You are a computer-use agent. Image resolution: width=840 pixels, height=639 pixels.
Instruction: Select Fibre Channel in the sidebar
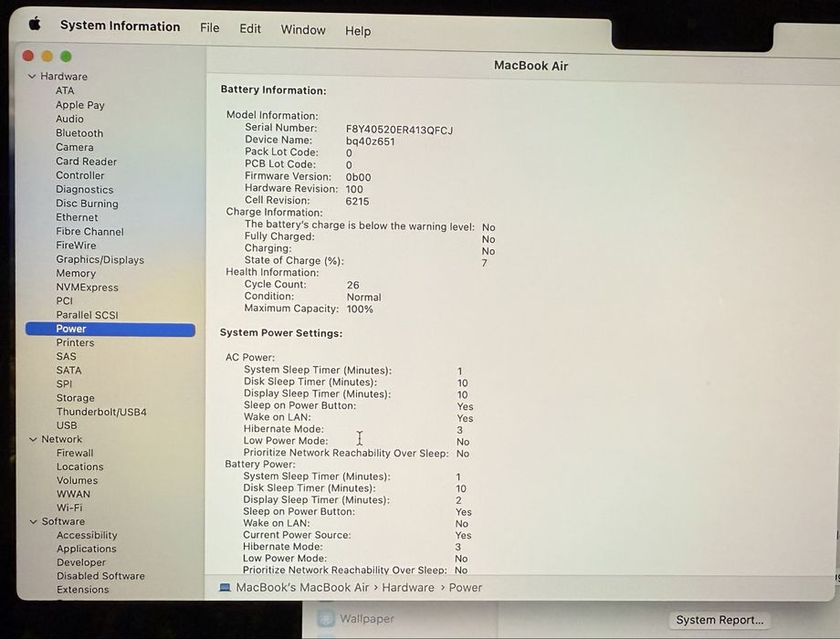coord(89,231)
